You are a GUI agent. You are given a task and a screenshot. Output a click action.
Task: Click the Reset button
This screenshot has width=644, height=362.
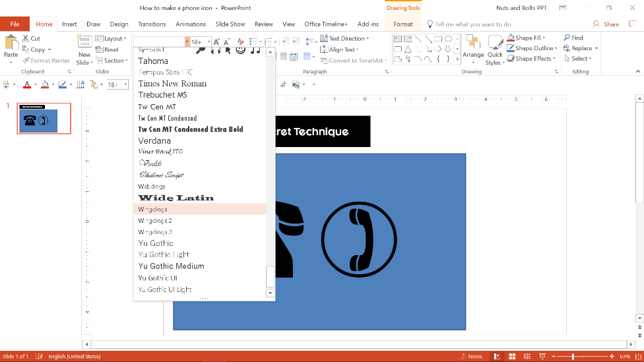click(x=107, y=49)
